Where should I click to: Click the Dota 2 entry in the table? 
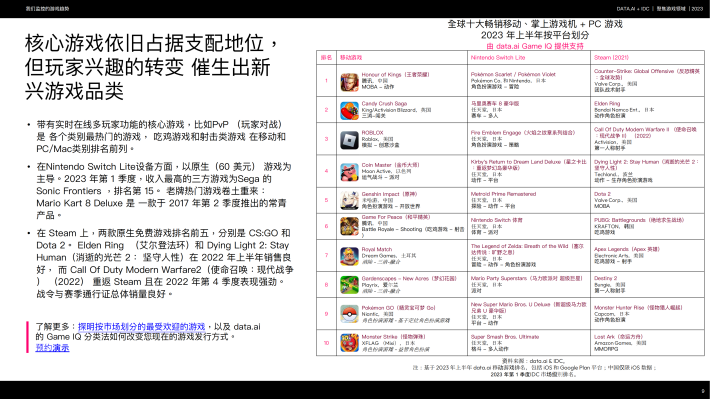click(x=602, y=194)
